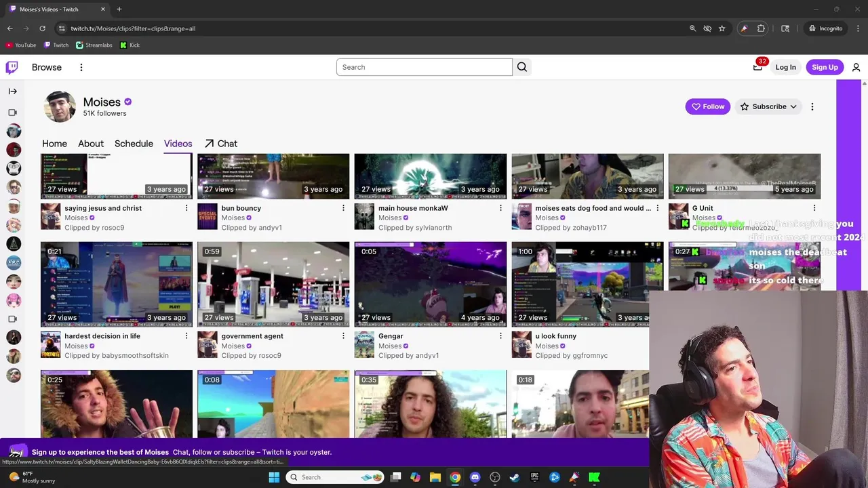Open options for the "Gengar" clip
The width and height of the screenshot is (868, 488).
(500, 336)
